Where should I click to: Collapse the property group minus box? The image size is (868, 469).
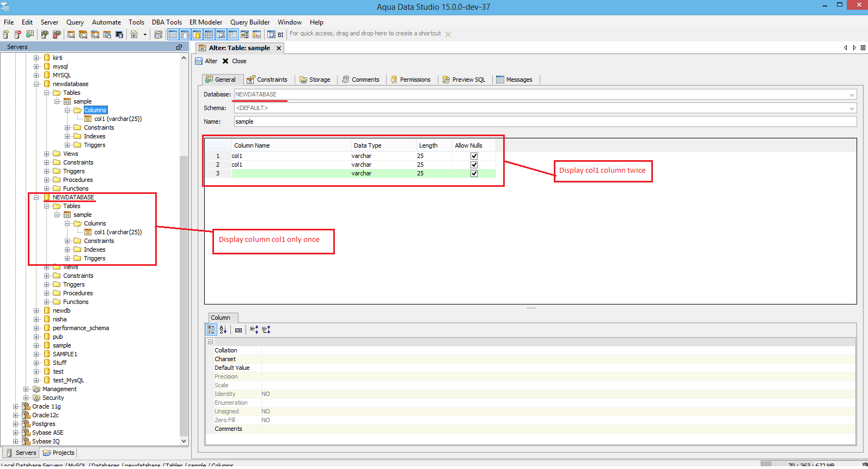pos(210,342)
